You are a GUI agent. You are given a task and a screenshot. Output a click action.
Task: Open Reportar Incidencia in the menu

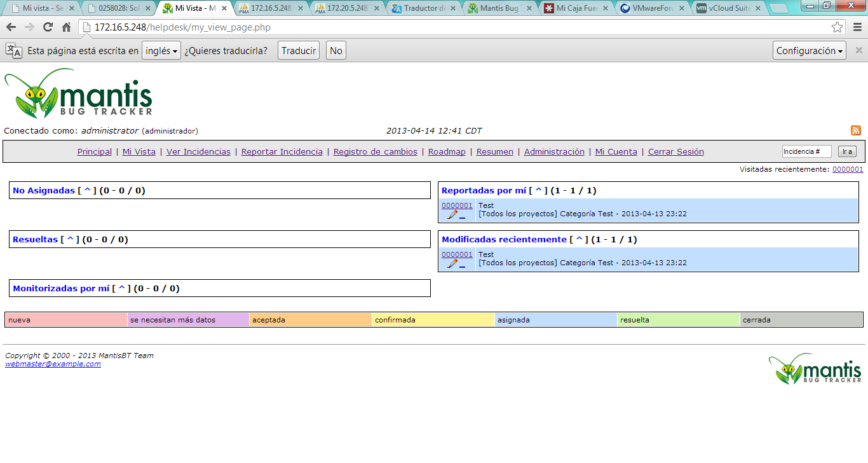pyautogui.click(x=282, y=152)
